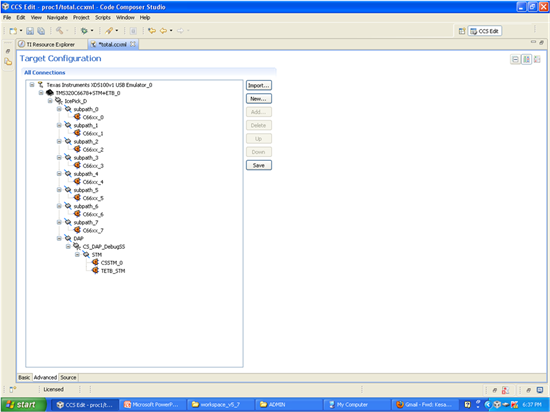Click the TETB_STM component icon

95,270
